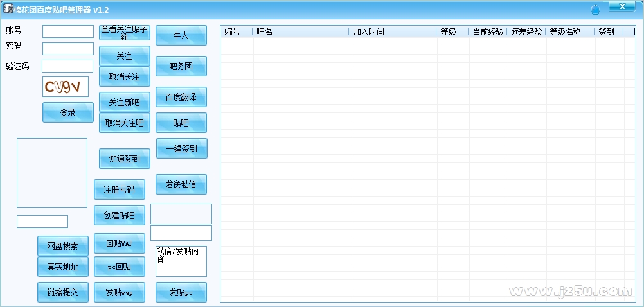644x307 pixels.
Task: Click the 网盘搜索 netdisk search button
Action: coord(63,246)
